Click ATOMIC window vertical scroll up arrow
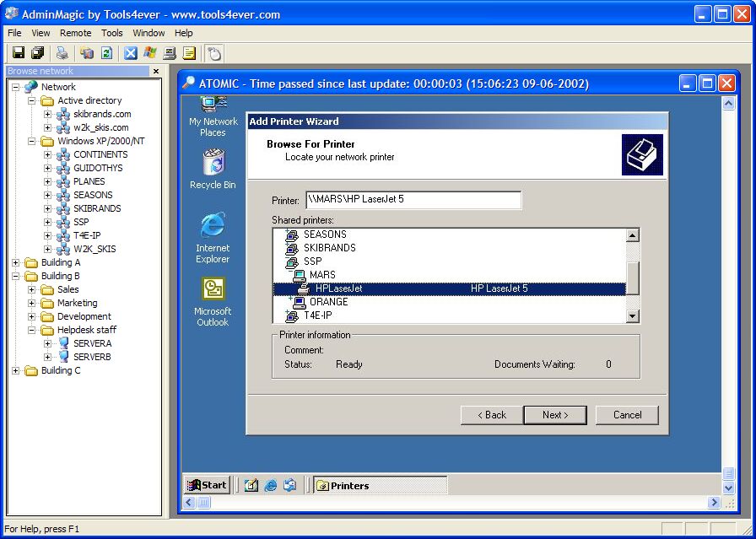This screenshot has height=539, width=756. click(x=728, y=103)
